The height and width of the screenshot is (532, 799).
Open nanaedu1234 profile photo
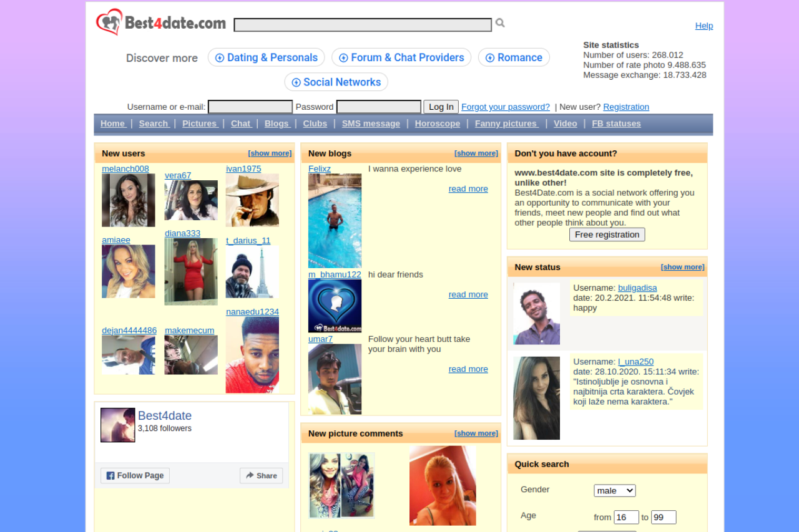point(252,355)
